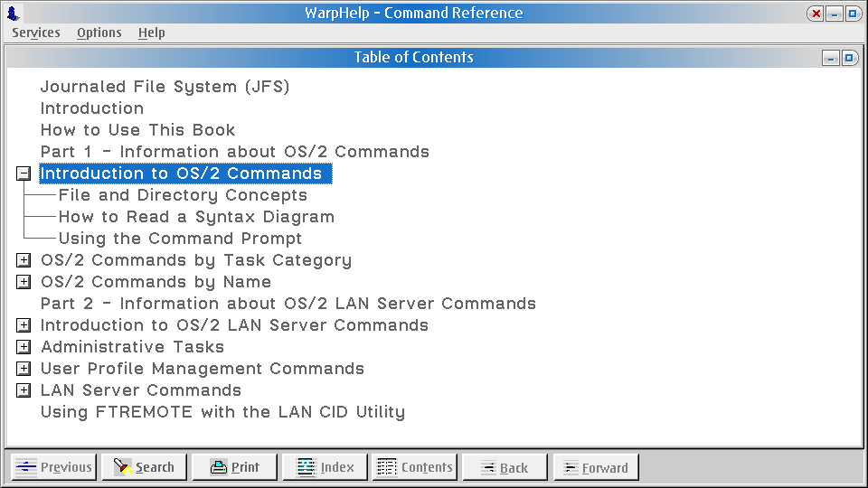Open the Help menu
Image resolution: width=868 pixels, height=488 pixels.
coord(152,33)
